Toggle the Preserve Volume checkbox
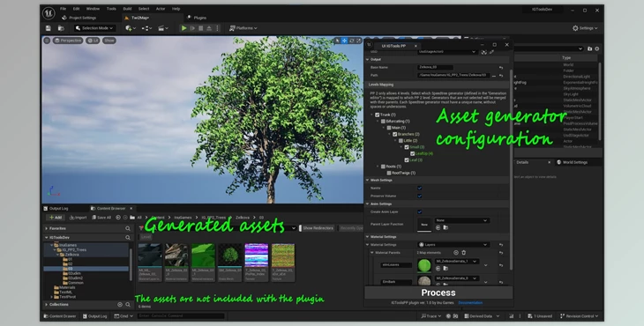 tap(420, 196)
